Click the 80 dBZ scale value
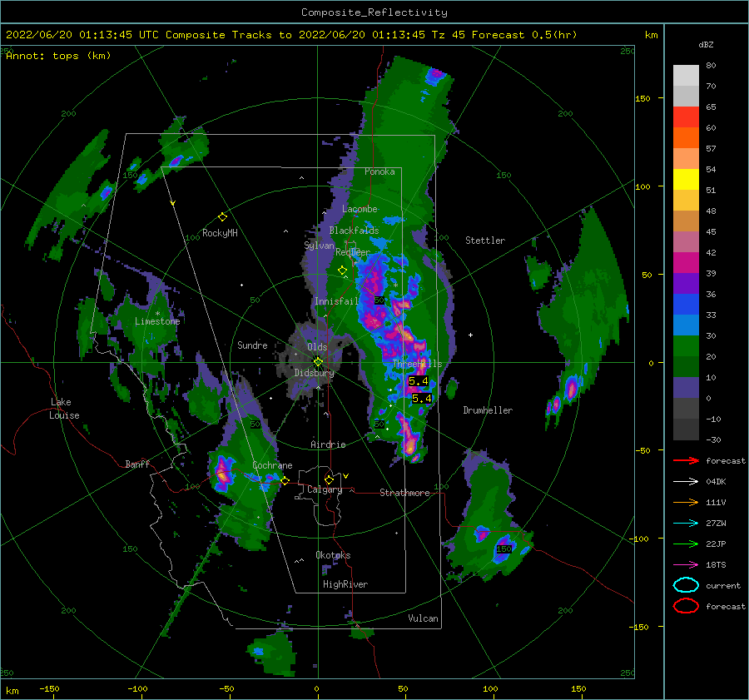Image resolution: width=749 pixels, height=700 pixels. (711, 66)
